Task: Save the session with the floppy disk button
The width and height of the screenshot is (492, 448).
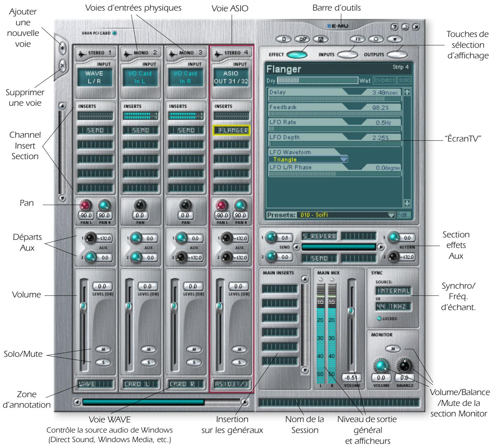Action: 320,39
